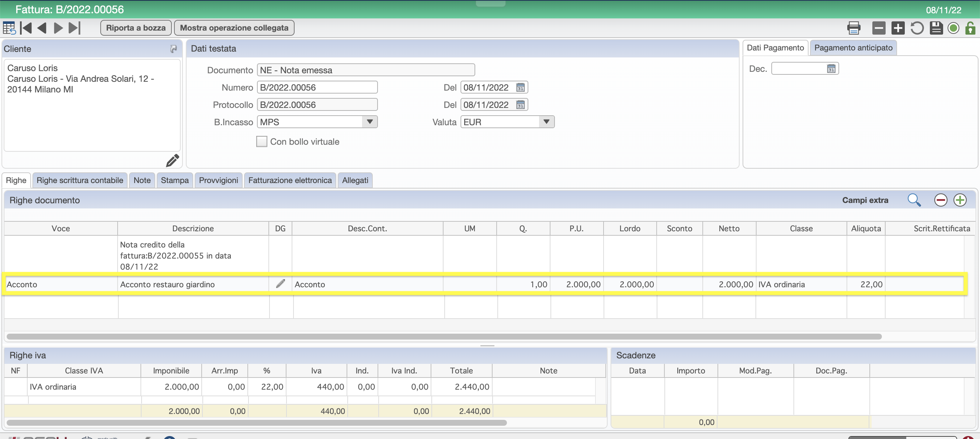980x439 pixels.
Task: Select the Pagamento anticipato tab
Action: point(853,48)
